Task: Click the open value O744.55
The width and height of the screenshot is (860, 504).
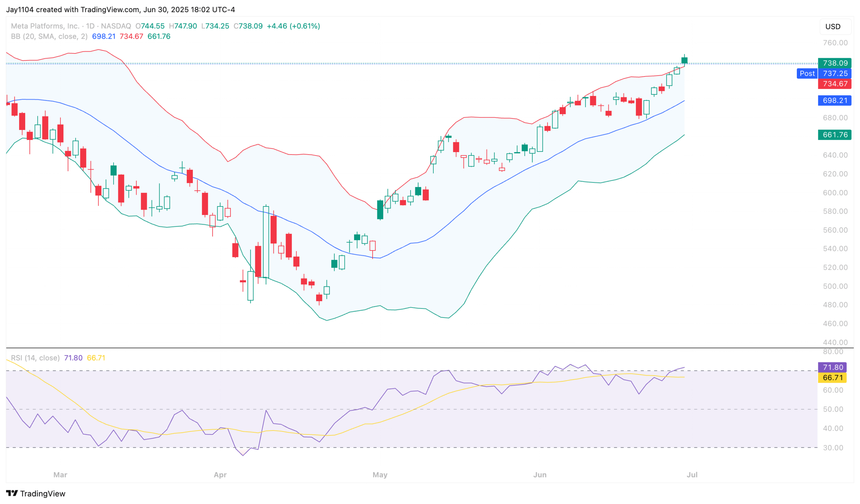Action: 150,26
